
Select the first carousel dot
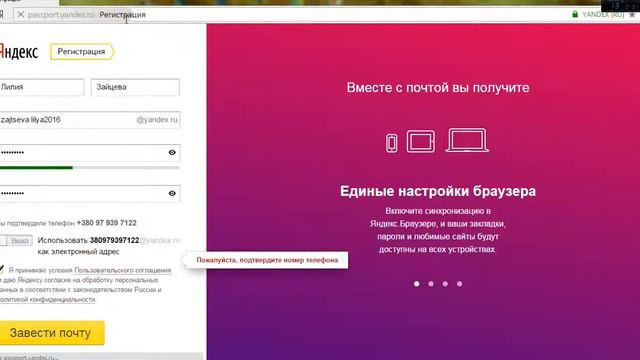416,284
